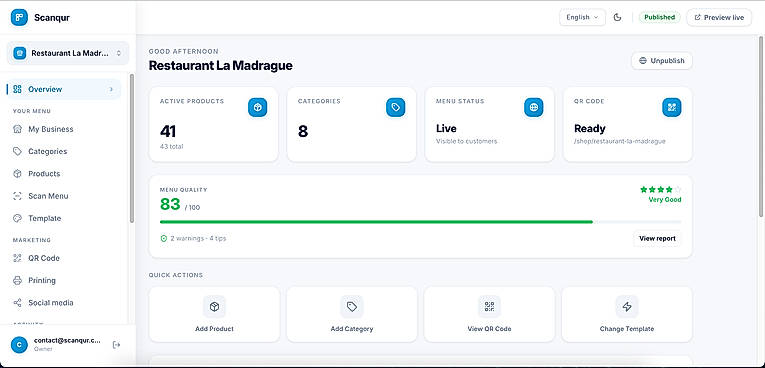
Task: Click the Change Template lightning icon
Action: point(627,307)
